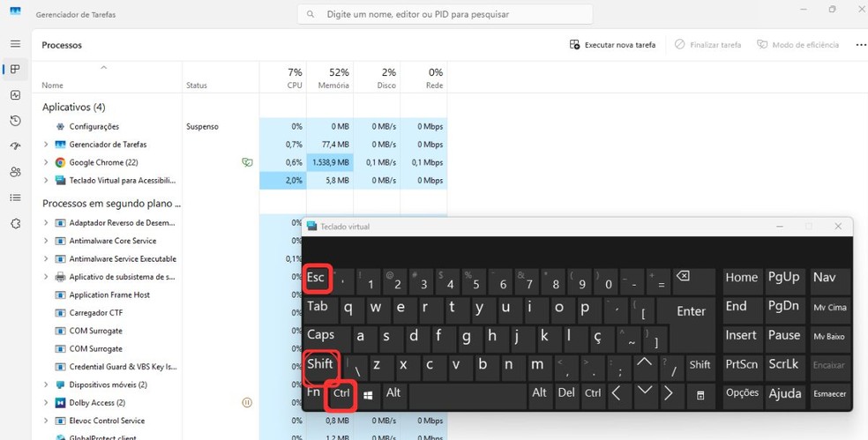Click the Modo de eficiência button

click(x=798, y=45)
